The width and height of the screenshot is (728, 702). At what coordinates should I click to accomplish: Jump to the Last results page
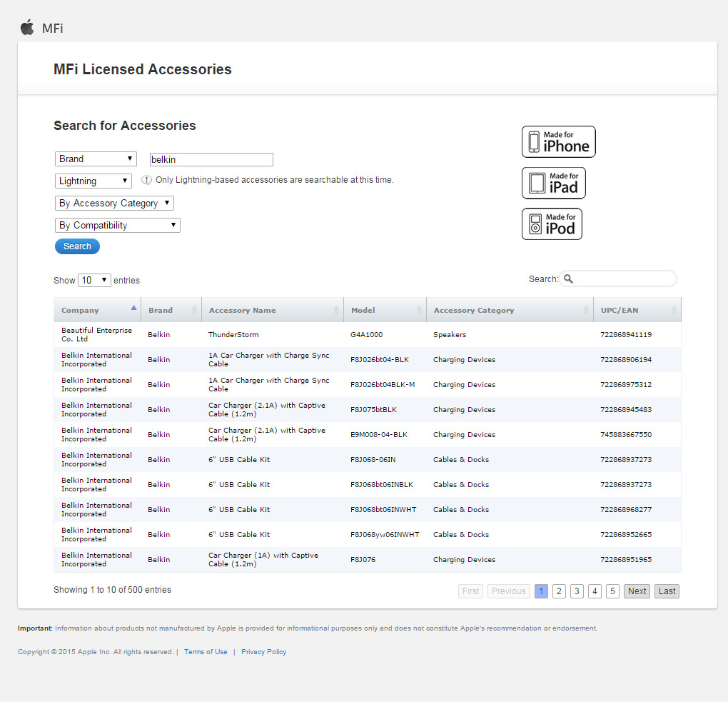pyautogui.click(x=667, y=591)
